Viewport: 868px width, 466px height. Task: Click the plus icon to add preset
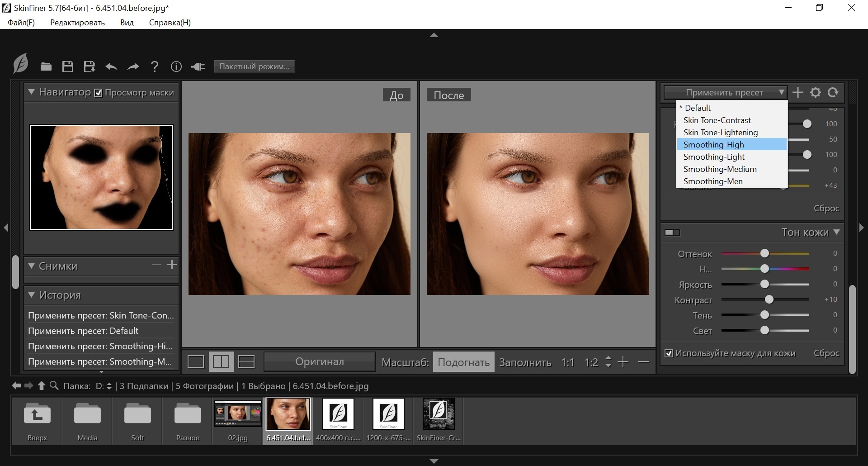tap(798, 92)
